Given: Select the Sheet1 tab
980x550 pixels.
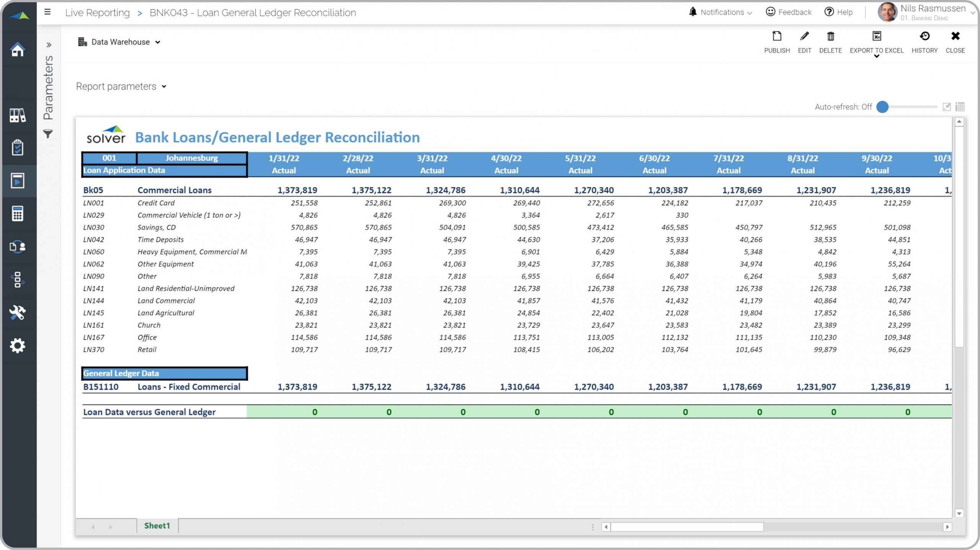Looking at the screenshot, I should [x=157, y=526].
